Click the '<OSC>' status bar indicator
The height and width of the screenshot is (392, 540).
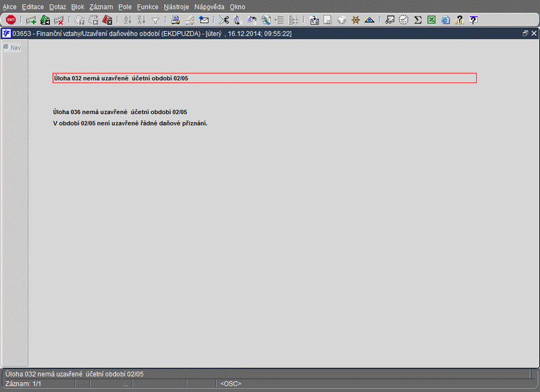(x=231, y=384)
